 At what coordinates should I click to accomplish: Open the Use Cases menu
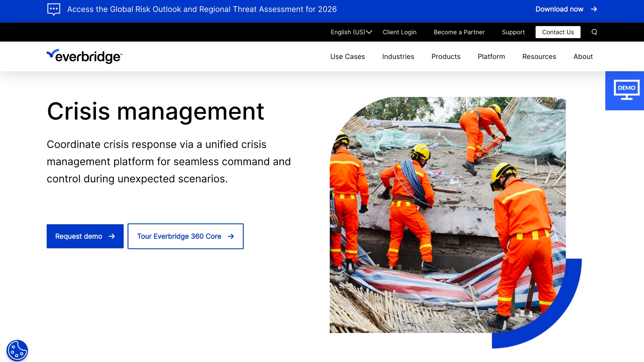pos(347,56)
